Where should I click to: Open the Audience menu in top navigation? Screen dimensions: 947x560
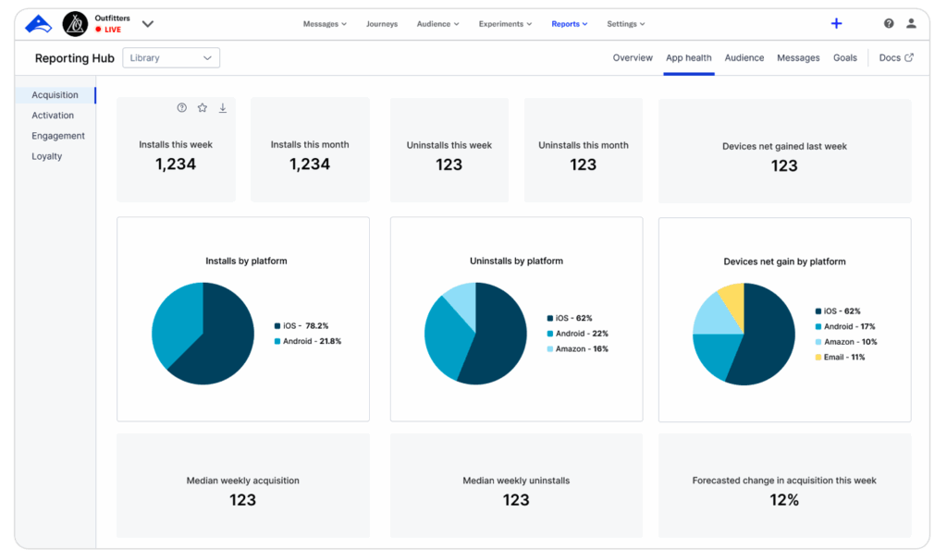[x=437, y=24]
